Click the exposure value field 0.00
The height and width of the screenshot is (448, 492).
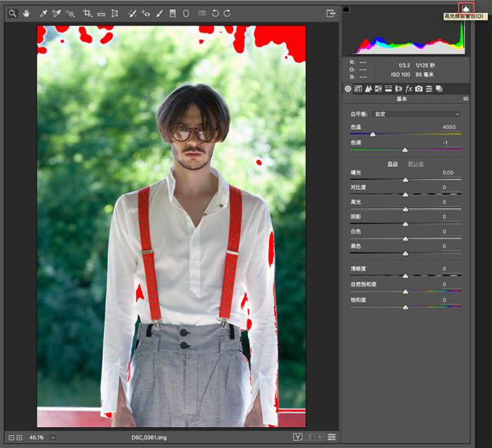click(447, 173)
